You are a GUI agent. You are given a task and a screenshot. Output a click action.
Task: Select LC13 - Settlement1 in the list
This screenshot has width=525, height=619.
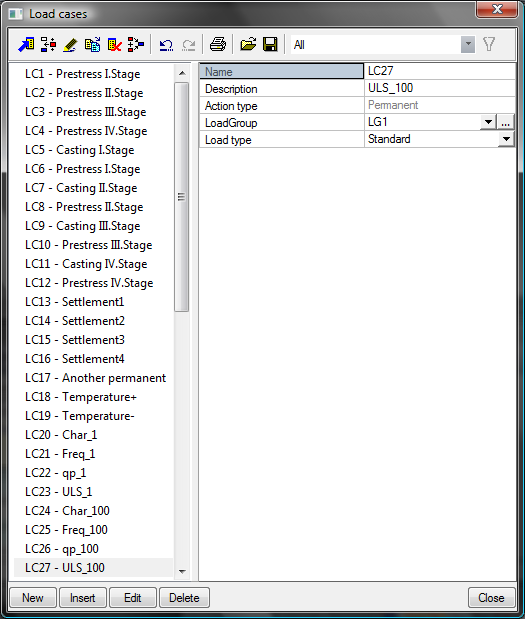click(x=75, y=302)
